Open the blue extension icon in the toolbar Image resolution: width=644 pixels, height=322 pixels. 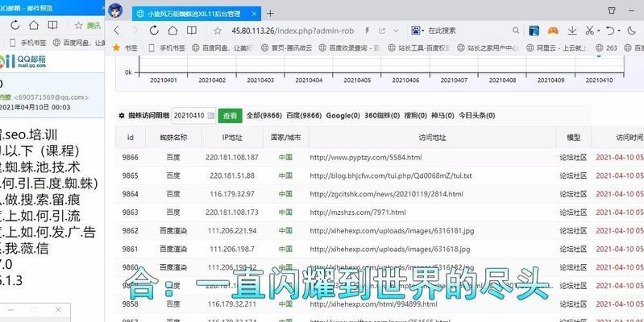534,31
